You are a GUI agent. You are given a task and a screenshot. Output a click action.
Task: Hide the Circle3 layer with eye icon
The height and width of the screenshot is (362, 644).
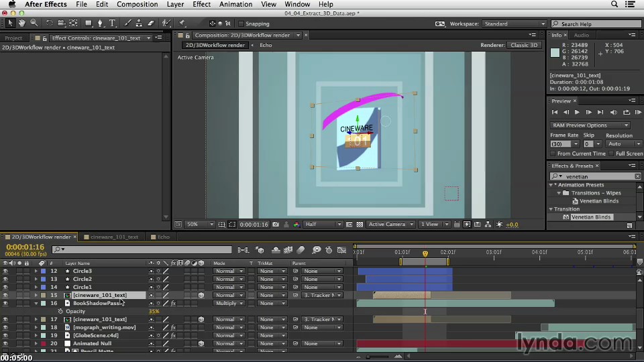[5, 271]
